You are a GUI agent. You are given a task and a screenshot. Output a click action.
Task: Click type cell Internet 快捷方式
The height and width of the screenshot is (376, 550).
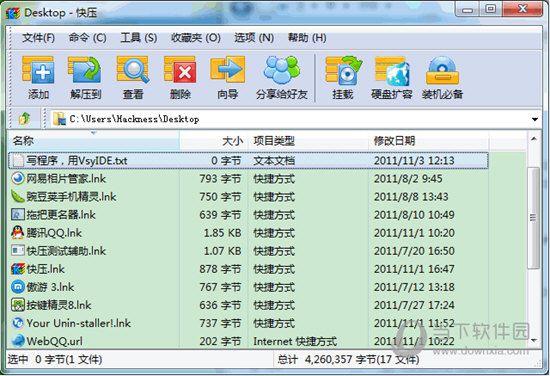295,341
